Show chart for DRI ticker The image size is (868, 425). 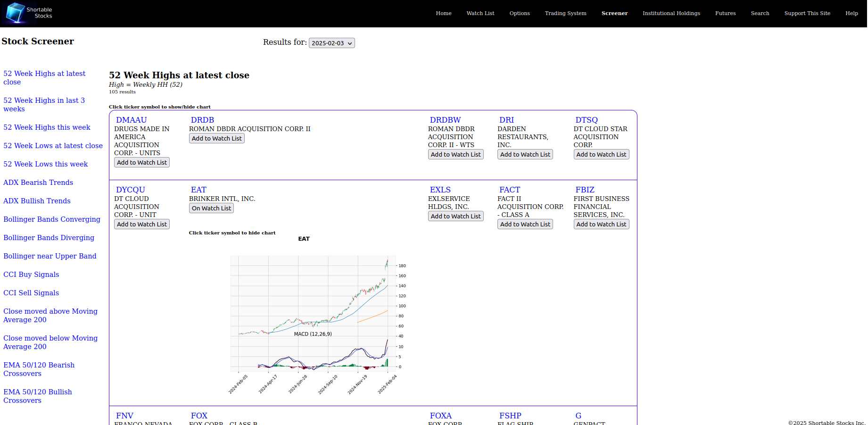[x=506, y=120]
